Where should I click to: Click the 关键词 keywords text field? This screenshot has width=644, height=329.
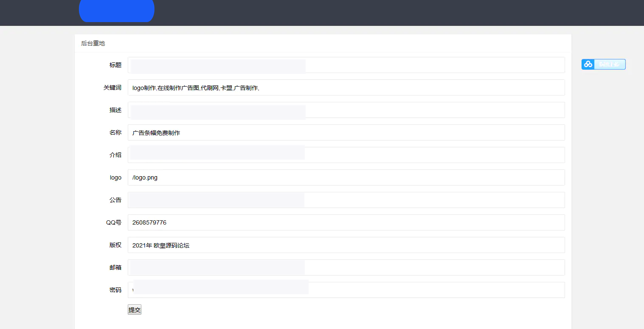coord(346,87)
